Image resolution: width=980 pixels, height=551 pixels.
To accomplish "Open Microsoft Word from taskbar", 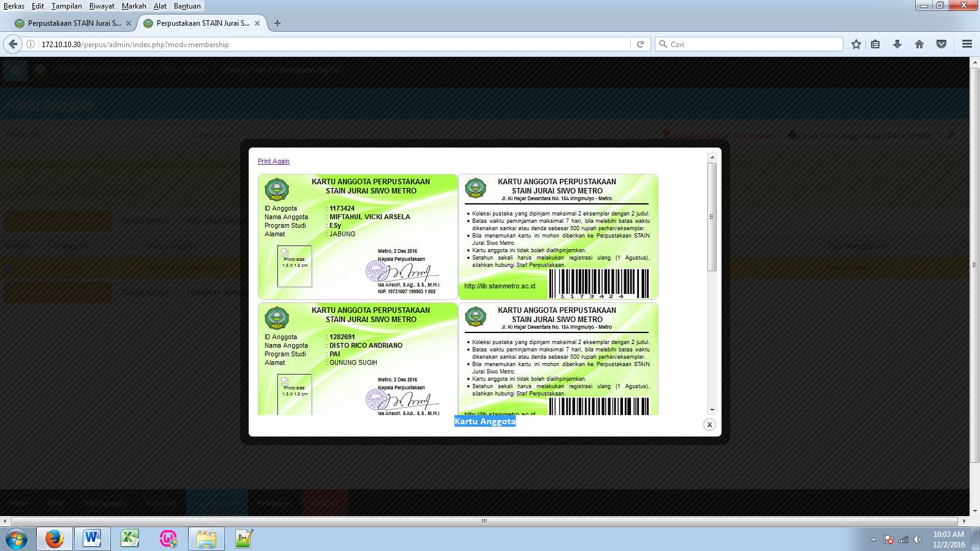I will (92, 539).
